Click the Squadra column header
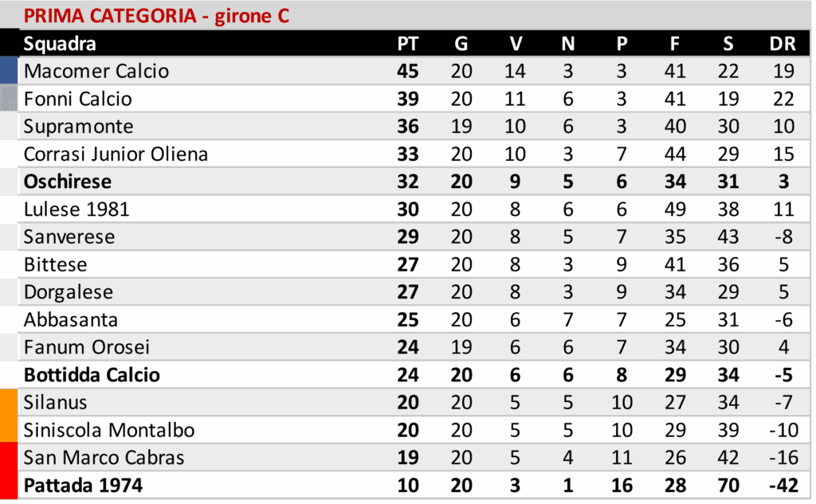 point(60,45)
